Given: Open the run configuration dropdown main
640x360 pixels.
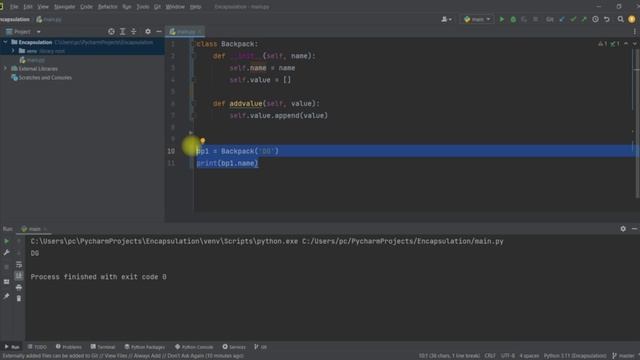Looking at the screenshot, I should pos(477,19).
